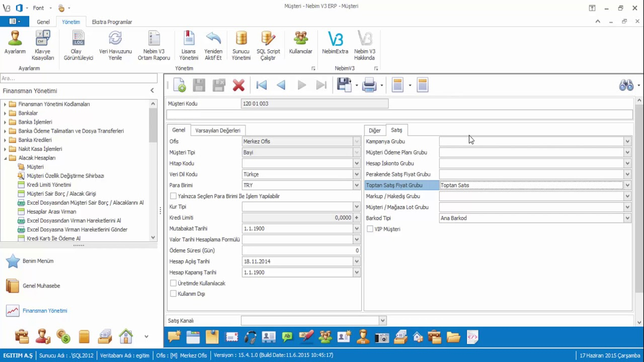Go to last record arrow

coord(321,85)
